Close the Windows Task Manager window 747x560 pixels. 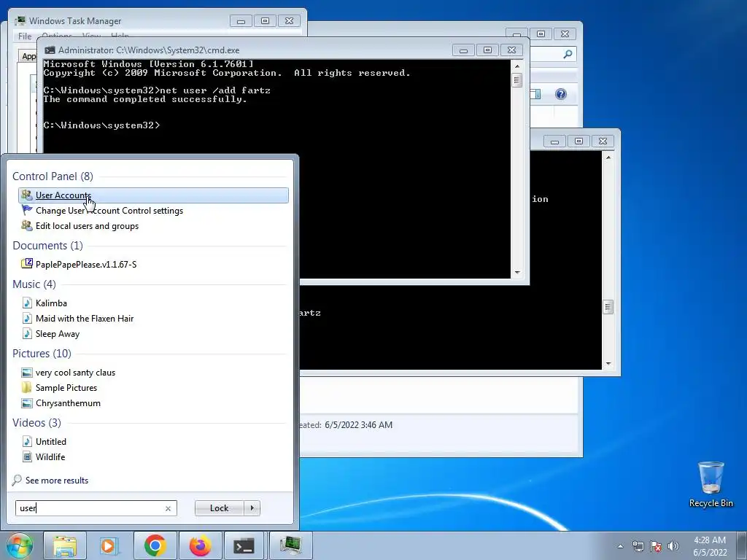(289, 21)
